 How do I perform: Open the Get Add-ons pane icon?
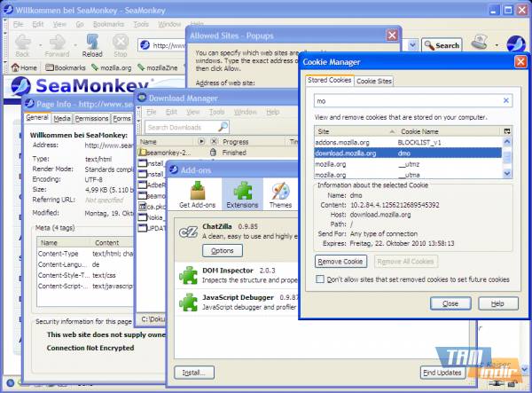[198, 193]
